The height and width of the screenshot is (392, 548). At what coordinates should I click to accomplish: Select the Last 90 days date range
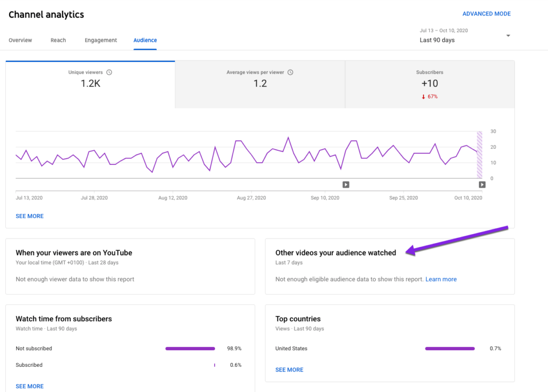coord(437,40)
